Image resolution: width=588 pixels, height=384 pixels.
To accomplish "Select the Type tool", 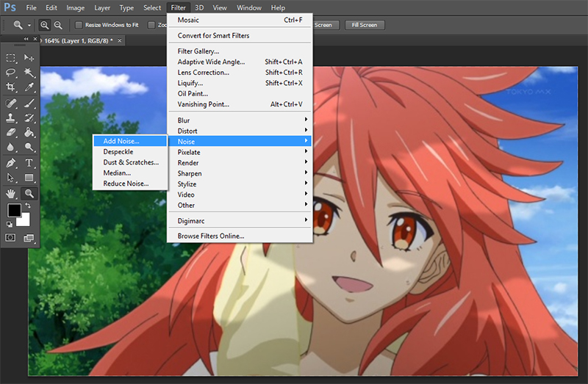I will (29, 163).
